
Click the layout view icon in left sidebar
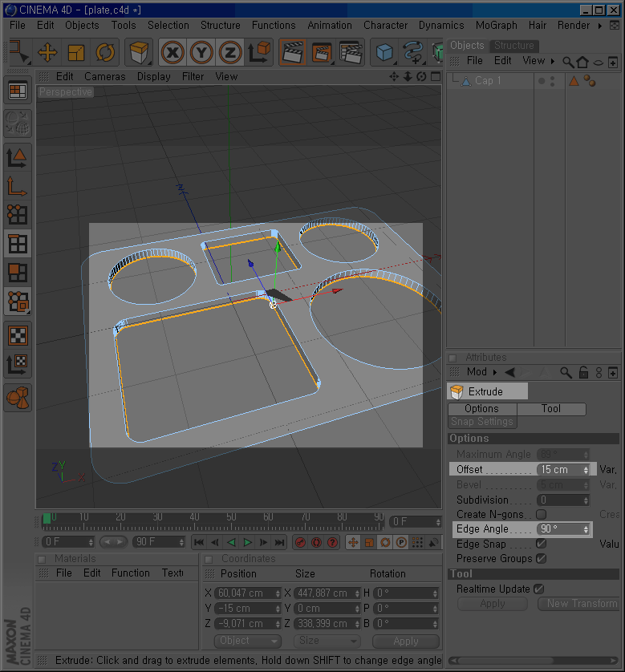18,91
